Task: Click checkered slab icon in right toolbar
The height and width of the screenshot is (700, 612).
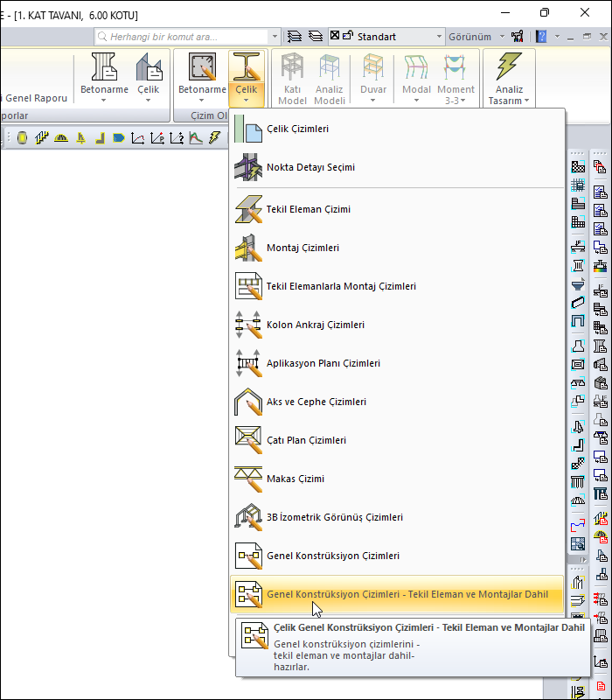Action: pyautogui.click(x=578, y=167)
